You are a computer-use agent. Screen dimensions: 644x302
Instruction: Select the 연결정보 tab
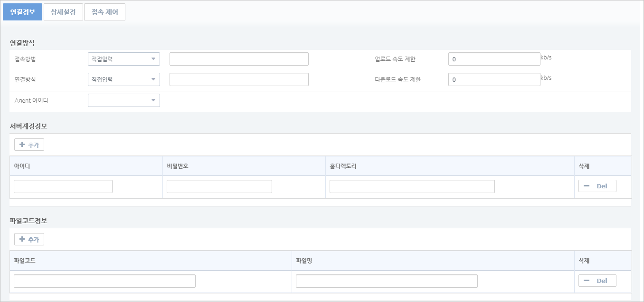pos(23,12)
